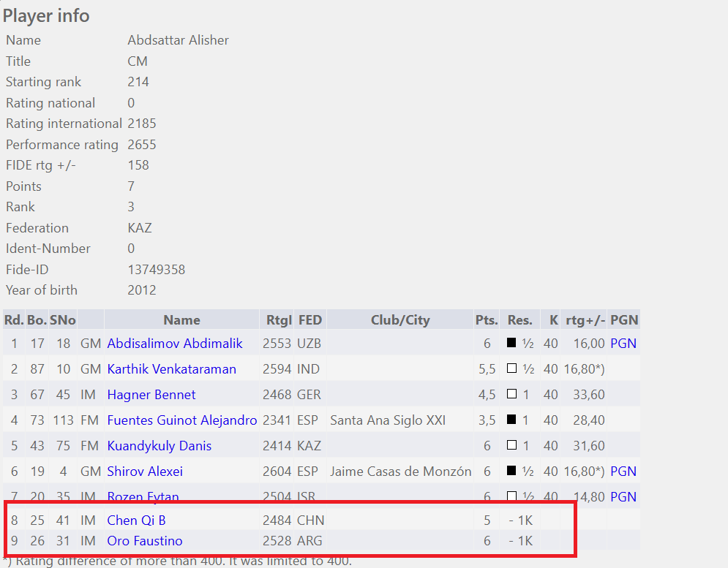Click Santa Ana Siglo XXI club cell
This screenshot has height=568, width=728.
[x=388, y=420]
